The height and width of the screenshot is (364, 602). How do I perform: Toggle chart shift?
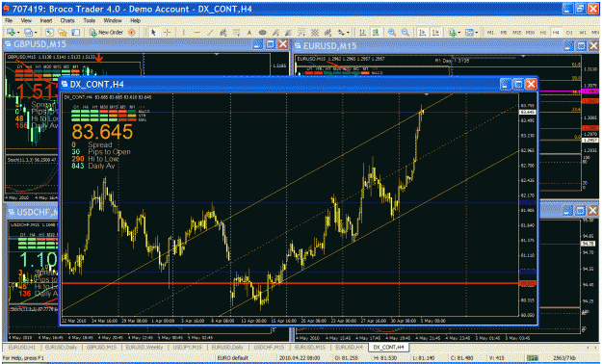[435, 33]
